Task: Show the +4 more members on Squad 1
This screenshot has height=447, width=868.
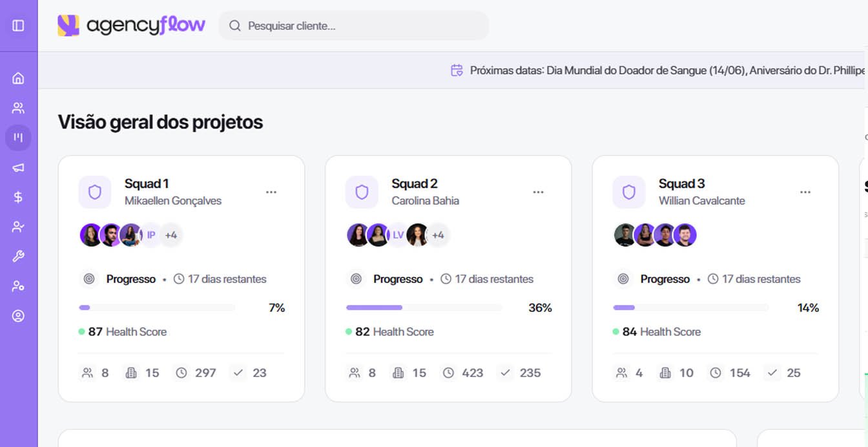Action: [x=171, y=235]
